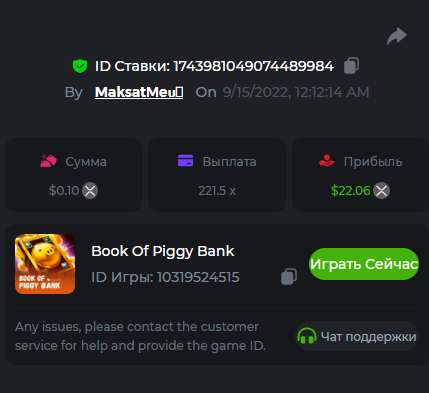The image size is (429, 393).
Task: Click the 221.5 x payout multiplier
Action: (217, 191)
